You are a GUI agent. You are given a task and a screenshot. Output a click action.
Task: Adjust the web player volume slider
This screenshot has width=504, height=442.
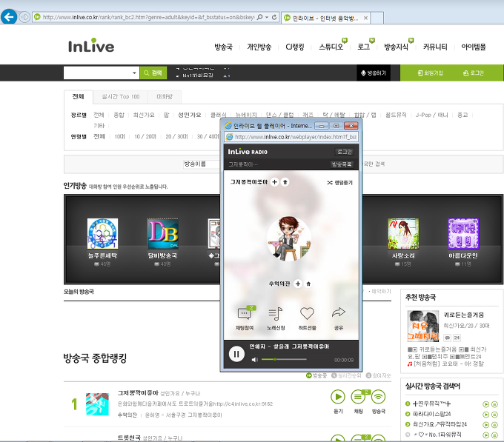pyautogui.click(x=284, y=359)
